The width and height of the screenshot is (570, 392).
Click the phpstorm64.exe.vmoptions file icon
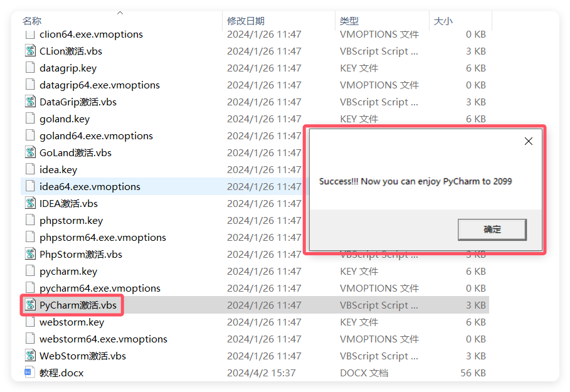pyautogui.click(x=30, y=236)
